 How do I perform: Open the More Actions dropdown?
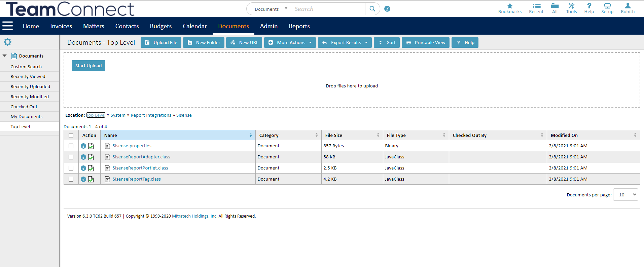point(290,43)
